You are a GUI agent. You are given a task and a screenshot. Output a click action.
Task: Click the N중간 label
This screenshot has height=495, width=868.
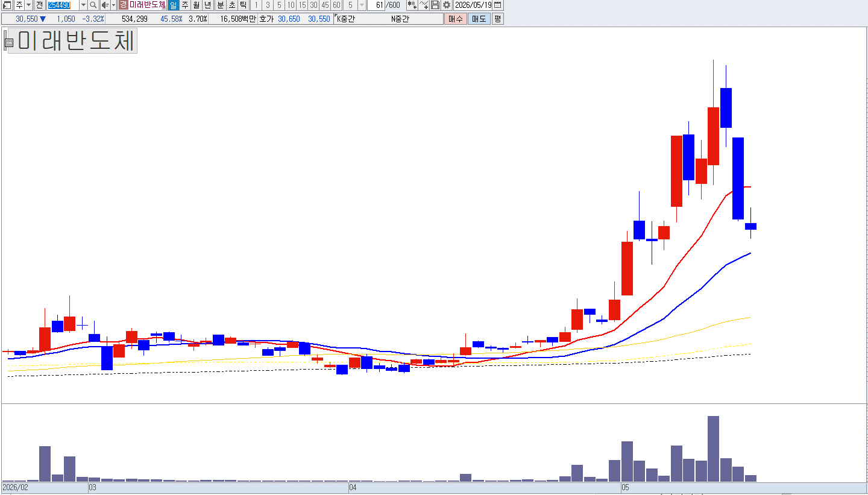coord(400,19)
